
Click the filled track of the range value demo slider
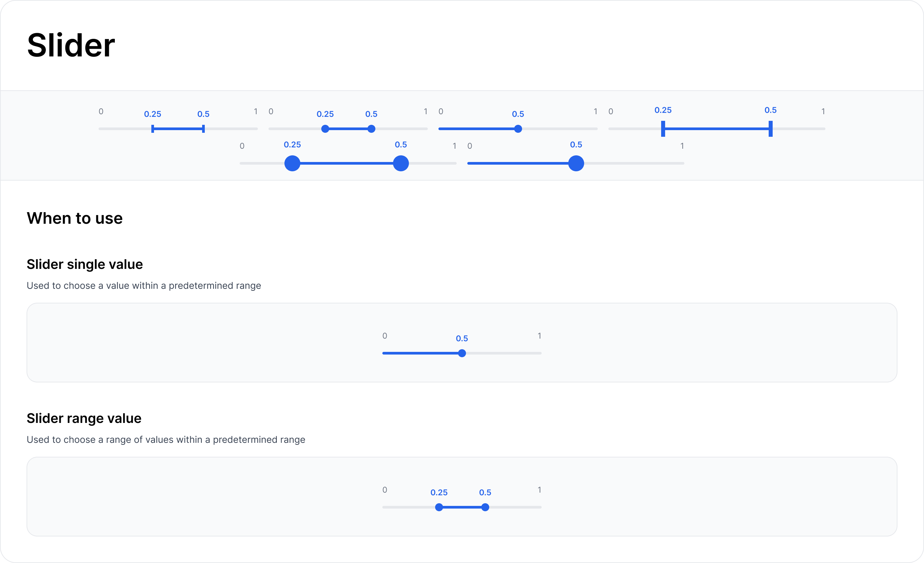click(x=462, y=507)
